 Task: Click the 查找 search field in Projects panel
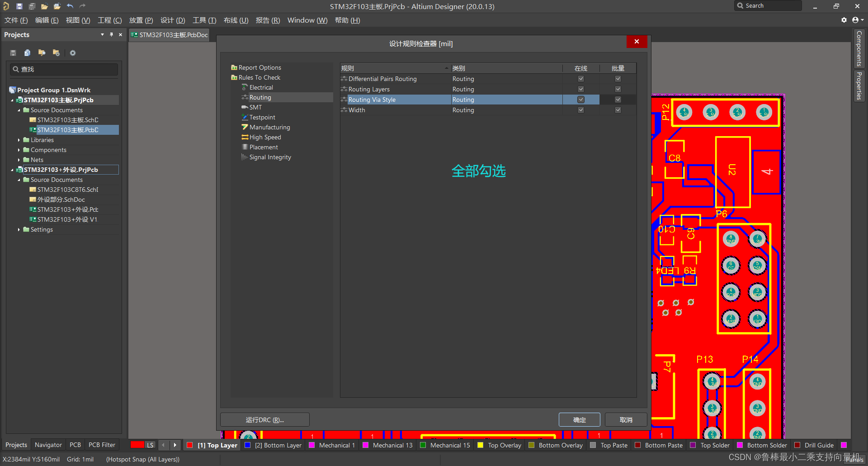tap(64, 69)
